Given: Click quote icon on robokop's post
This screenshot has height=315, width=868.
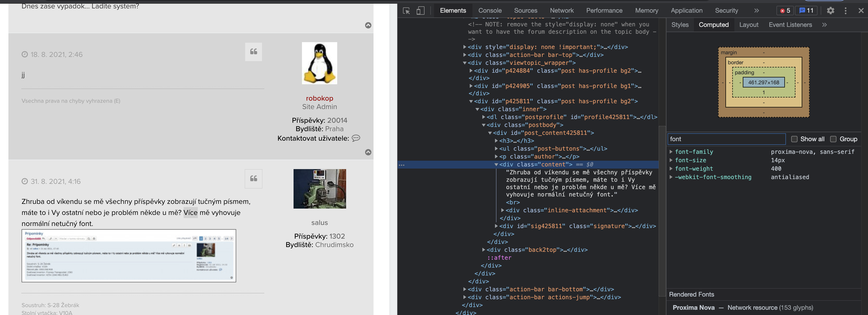Looking at the screenshot, I should (253, 52).
